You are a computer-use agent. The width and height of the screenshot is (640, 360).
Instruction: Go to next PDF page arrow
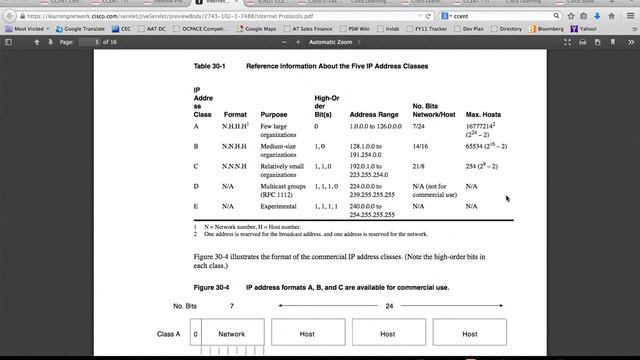(x=51, y=42)
